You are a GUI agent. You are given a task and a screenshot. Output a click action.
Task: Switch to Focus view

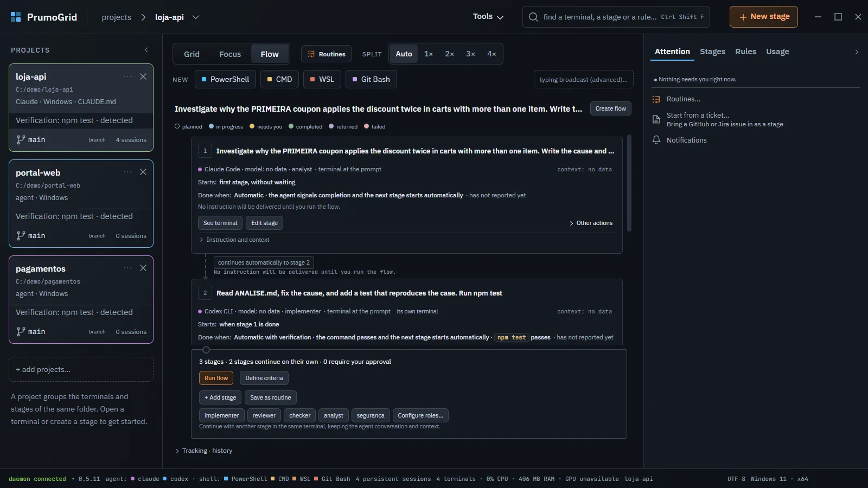click(x=230, y=54)
